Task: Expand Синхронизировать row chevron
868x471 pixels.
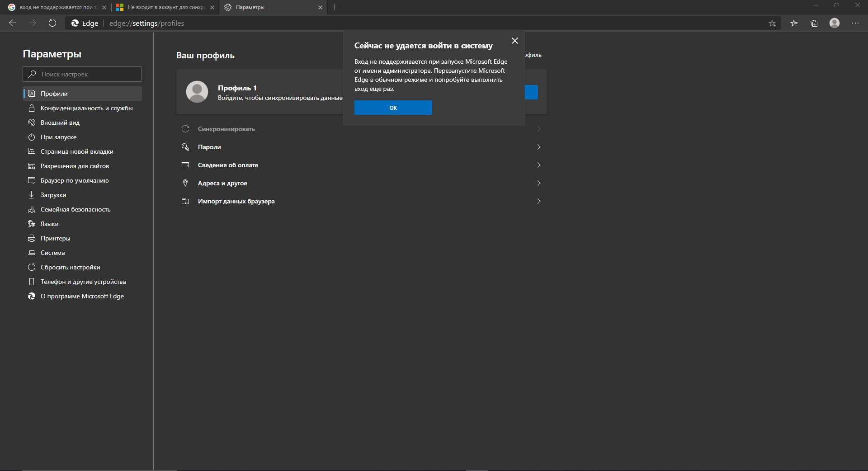Action: [539, 129]
